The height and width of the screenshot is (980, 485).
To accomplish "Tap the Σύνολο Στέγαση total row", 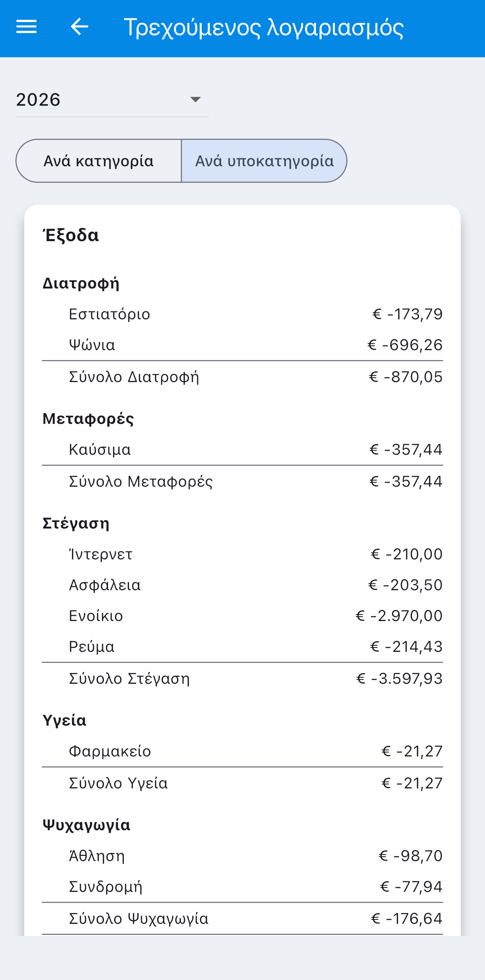I will coord(242,679).
